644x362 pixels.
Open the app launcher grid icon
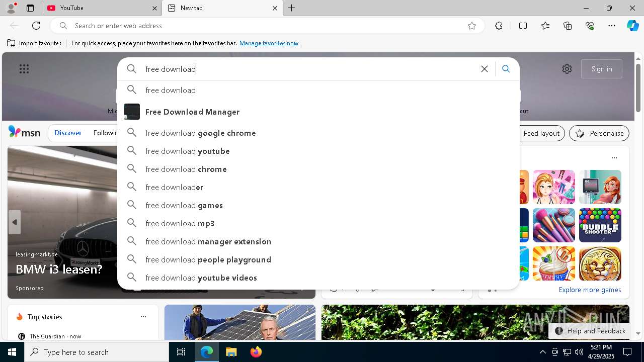tap(24, 69)
